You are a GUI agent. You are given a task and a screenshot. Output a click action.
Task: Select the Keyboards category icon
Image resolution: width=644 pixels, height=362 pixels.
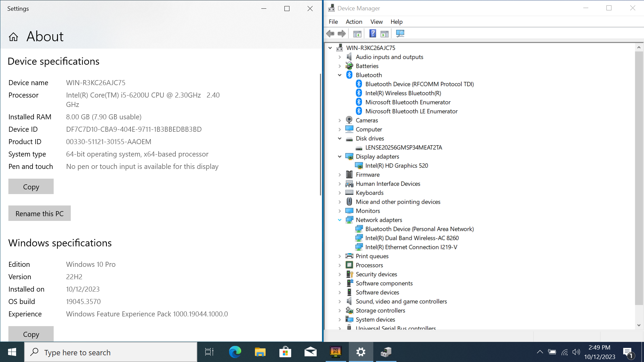[349, 192]
